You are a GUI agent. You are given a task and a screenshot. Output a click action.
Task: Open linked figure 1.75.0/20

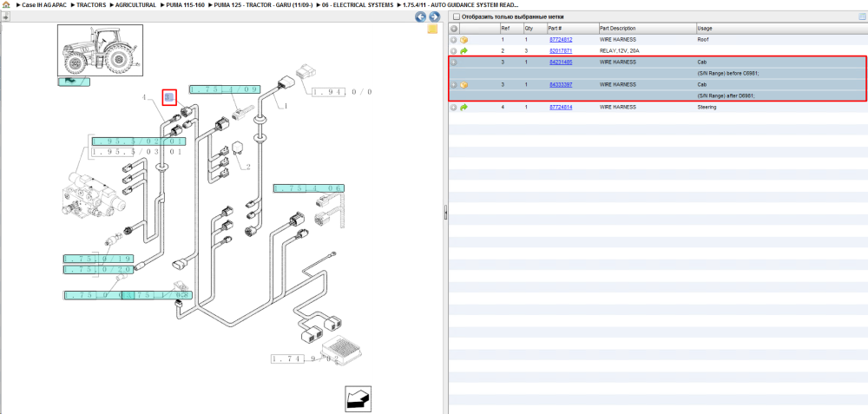coord(97,270)
